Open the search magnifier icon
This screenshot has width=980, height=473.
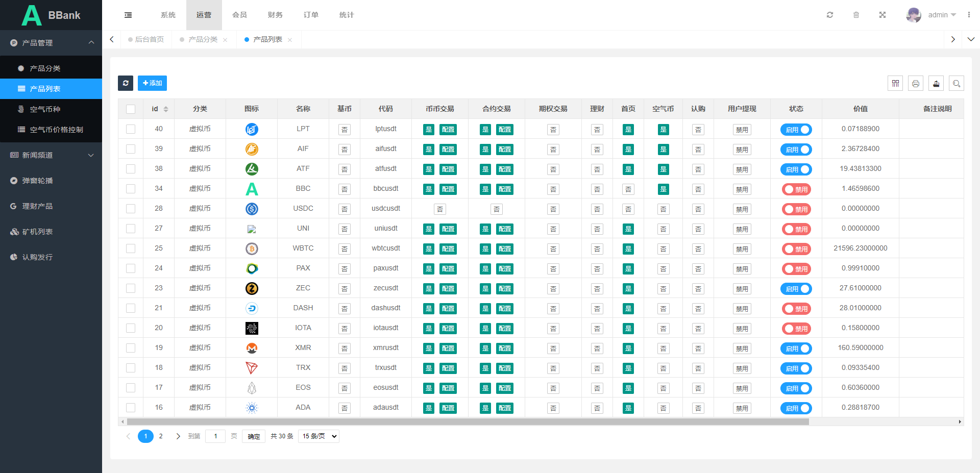(957, 83)
